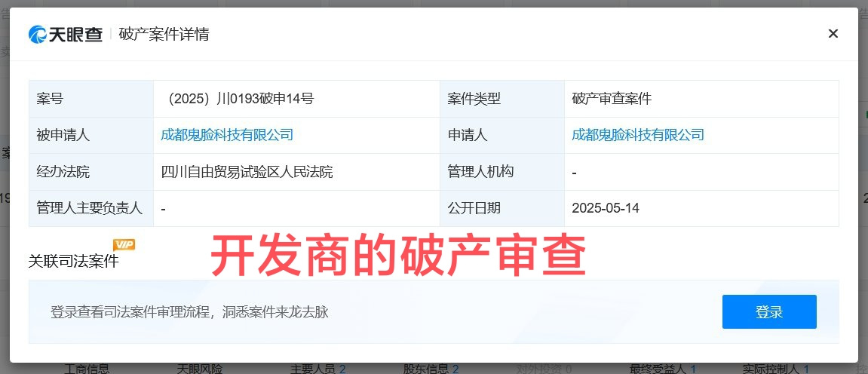Image resolution: width=868 pixels, height=374 pixels.
Task: Click the 天眼查 logo in dialog header
Action: 66,34
